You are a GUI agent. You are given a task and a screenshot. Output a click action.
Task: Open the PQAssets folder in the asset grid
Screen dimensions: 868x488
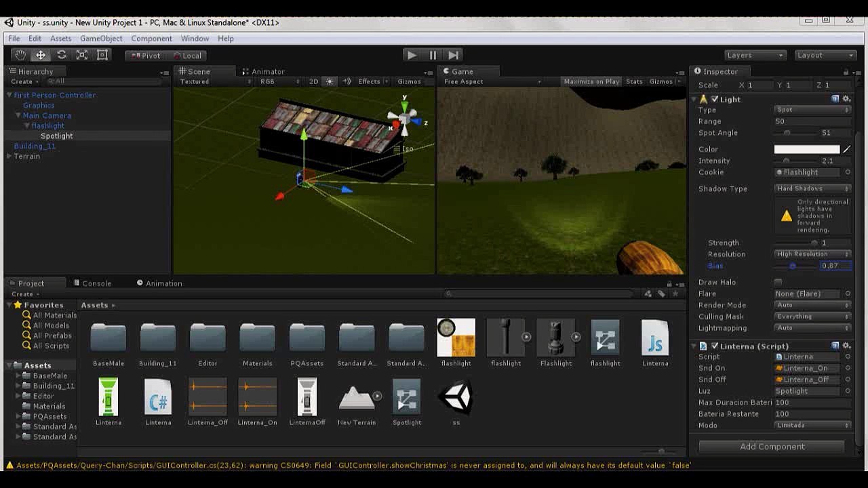tap(307, 343)
